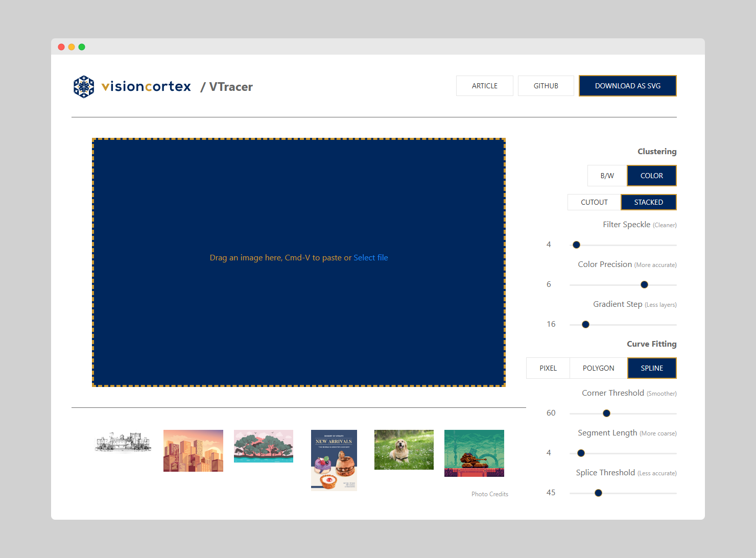The height and width of the screenshot is (558, 756).
Task: Open the GITHUB link button
Action: click(546, 86)
